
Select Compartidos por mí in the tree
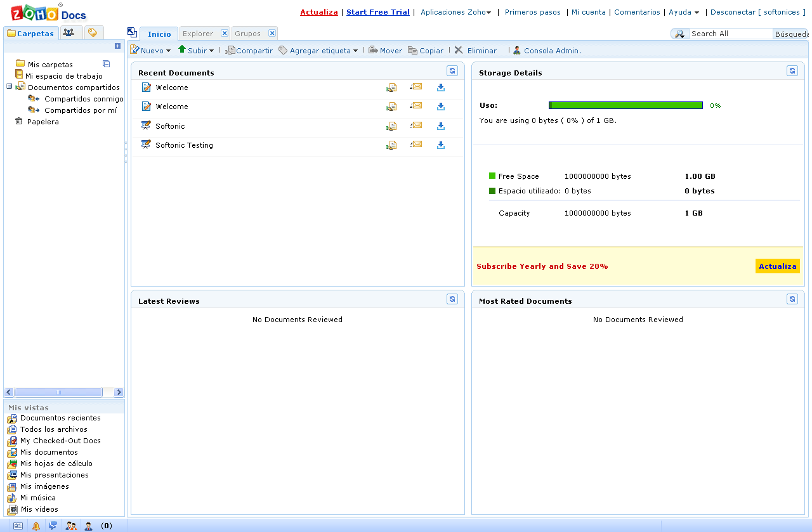[81, 110]
